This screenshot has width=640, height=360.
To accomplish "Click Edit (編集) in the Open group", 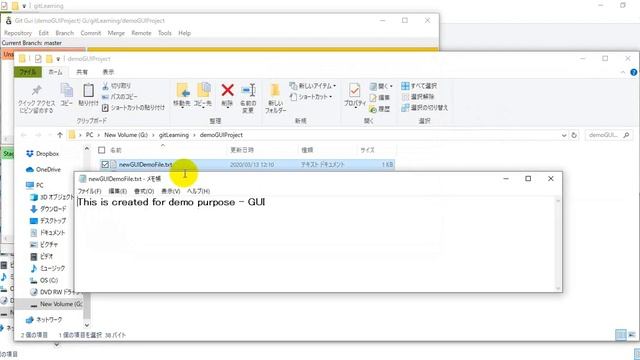I will coord(380,98).
